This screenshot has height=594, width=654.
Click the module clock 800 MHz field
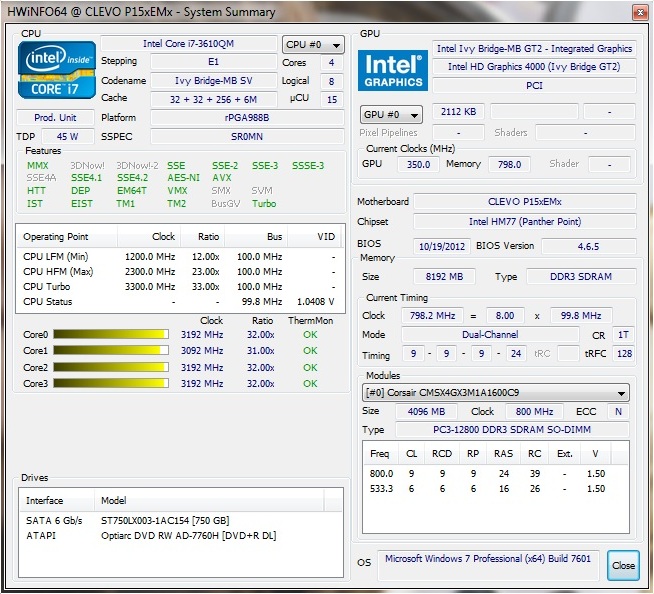tap(534, 412)
